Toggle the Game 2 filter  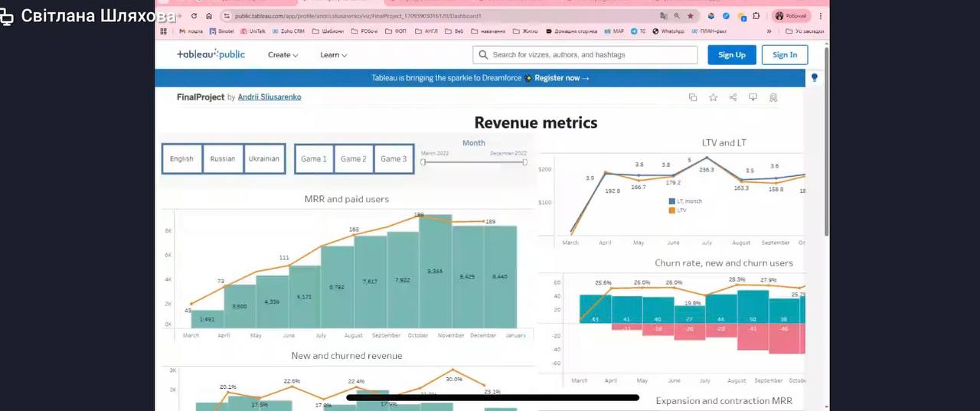click(353, 159)
